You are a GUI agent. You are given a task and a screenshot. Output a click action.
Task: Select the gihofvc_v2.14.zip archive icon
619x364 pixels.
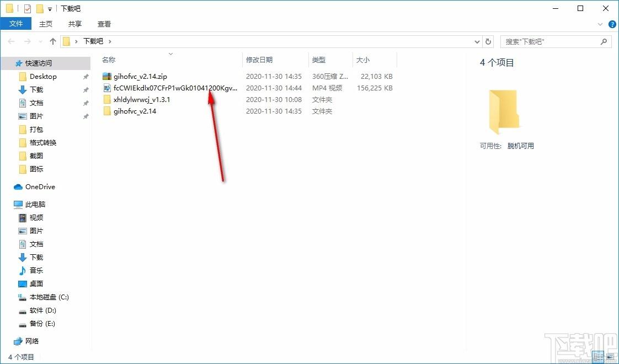(x=107, y=76)
